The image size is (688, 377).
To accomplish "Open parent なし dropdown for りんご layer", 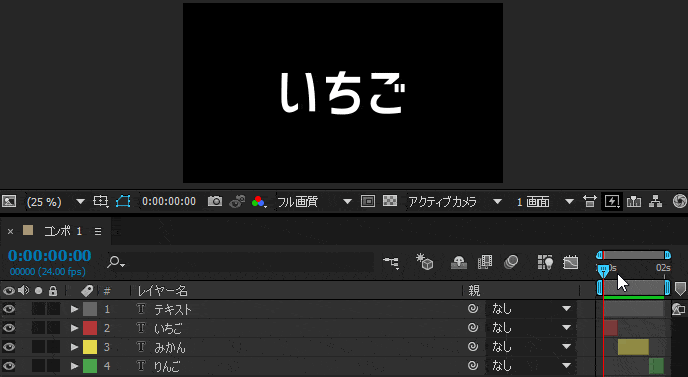I will tap(531, 366).
